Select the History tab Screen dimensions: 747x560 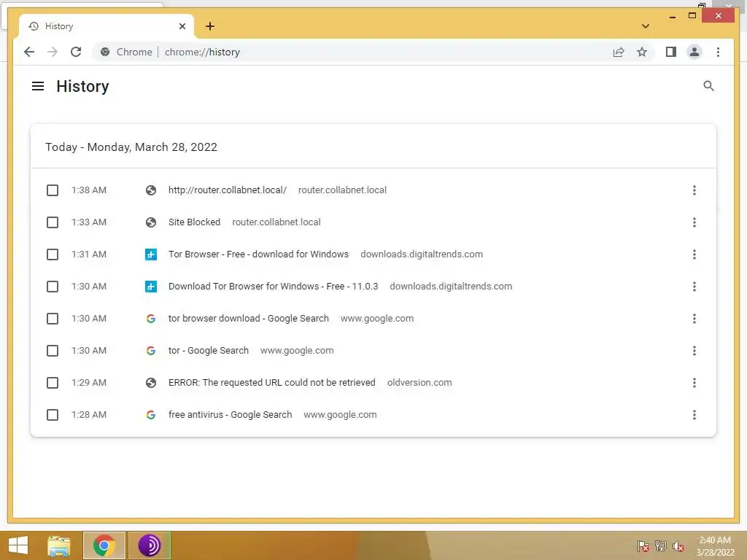107,26
